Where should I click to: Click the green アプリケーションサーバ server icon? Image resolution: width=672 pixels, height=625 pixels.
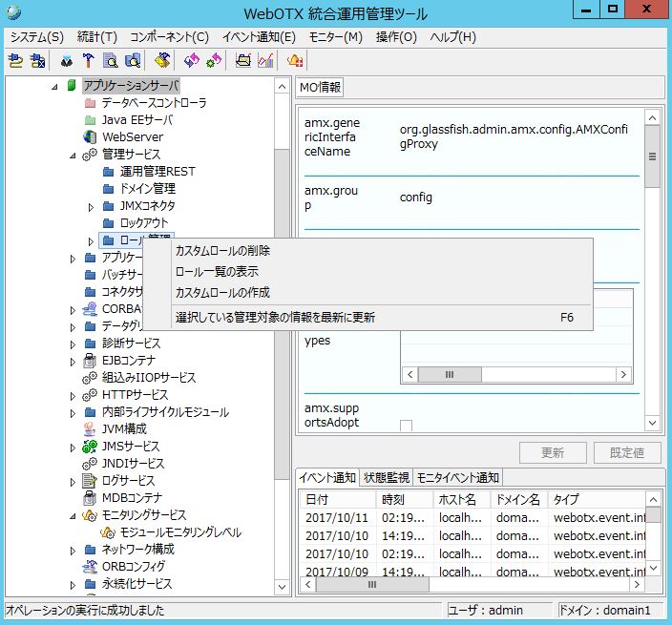tap(72, 85)
